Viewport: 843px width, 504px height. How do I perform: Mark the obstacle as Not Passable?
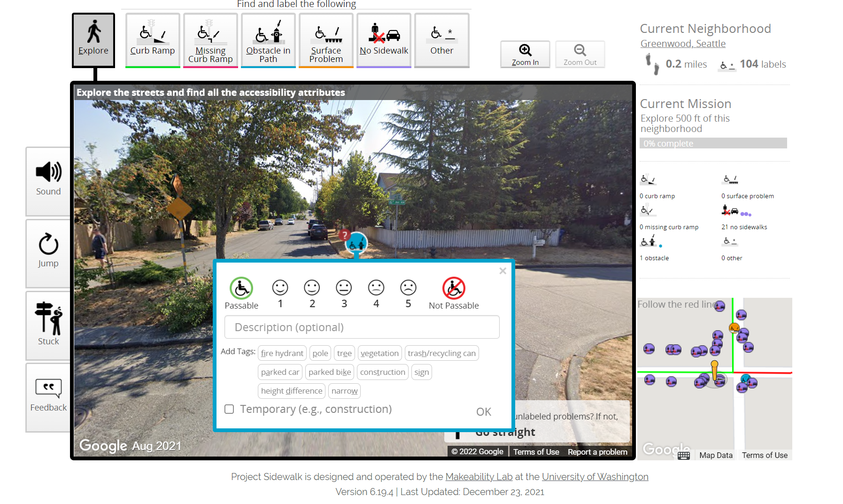(454, 294)
